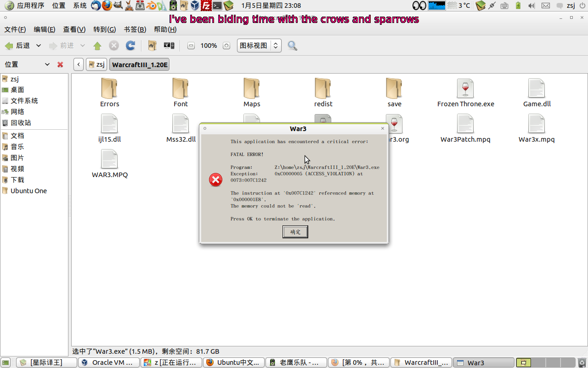Select the WAR3.MPQ file
The image size is (588, 368).
tap(109, 164)
